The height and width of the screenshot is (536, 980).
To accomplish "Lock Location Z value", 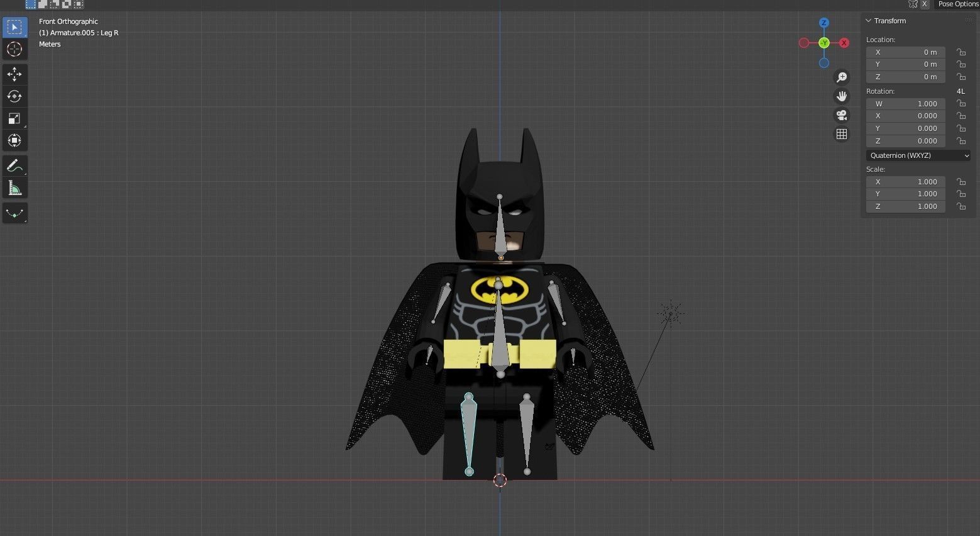I will 961,77.
